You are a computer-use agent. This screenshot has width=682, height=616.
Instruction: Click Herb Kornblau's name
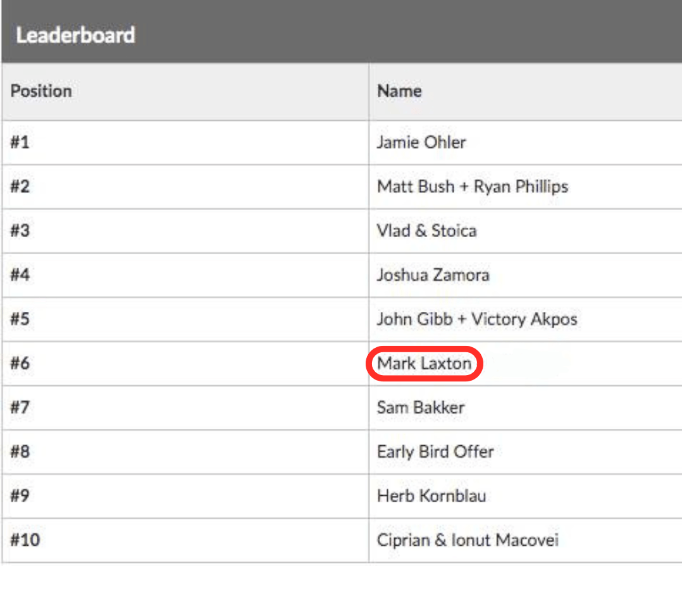pyautogui.click(x=431, y=496)
